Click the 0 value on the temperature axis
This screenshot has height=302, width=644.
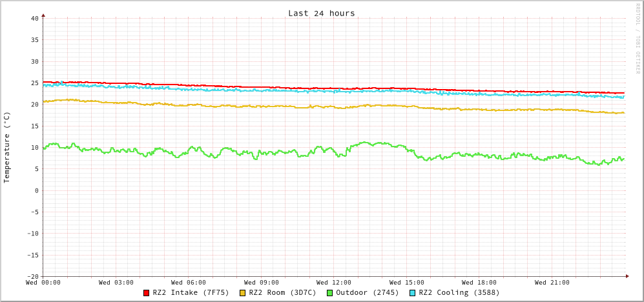coord(37,190)
